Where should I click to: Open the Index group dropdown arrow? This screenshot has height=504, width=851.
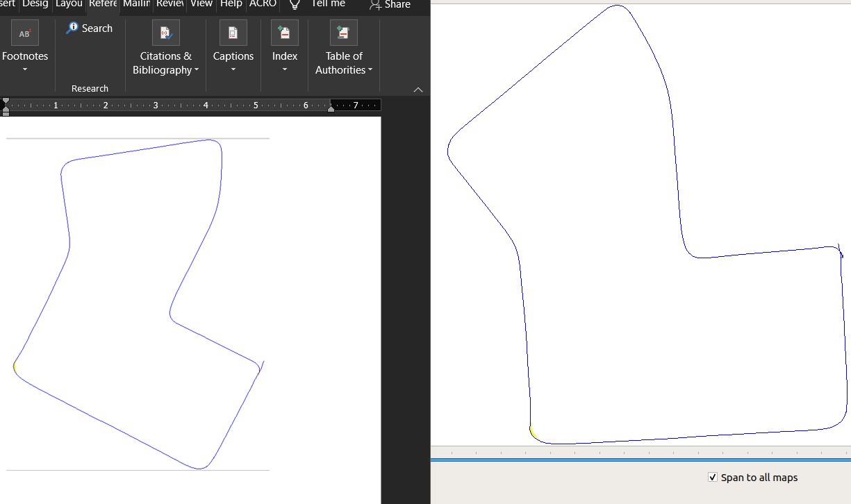click(x=284, y=69)
